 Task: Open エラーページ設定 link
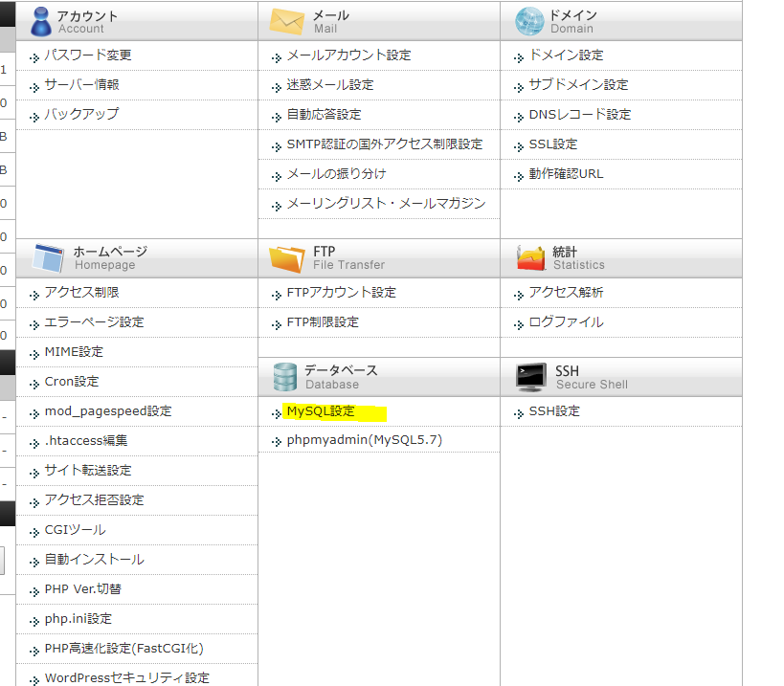pyautogui.click(x=95, y=321)
